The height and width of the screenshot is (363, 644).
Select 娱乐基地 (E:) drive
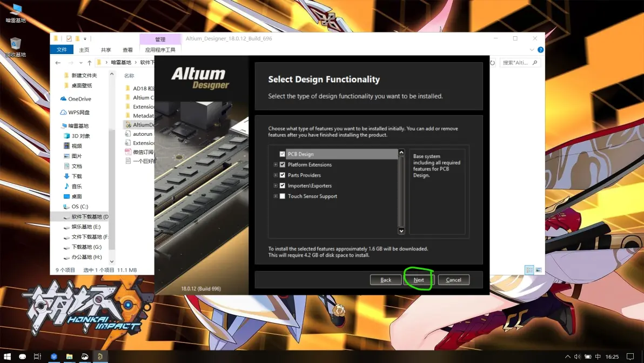[82, 227]
